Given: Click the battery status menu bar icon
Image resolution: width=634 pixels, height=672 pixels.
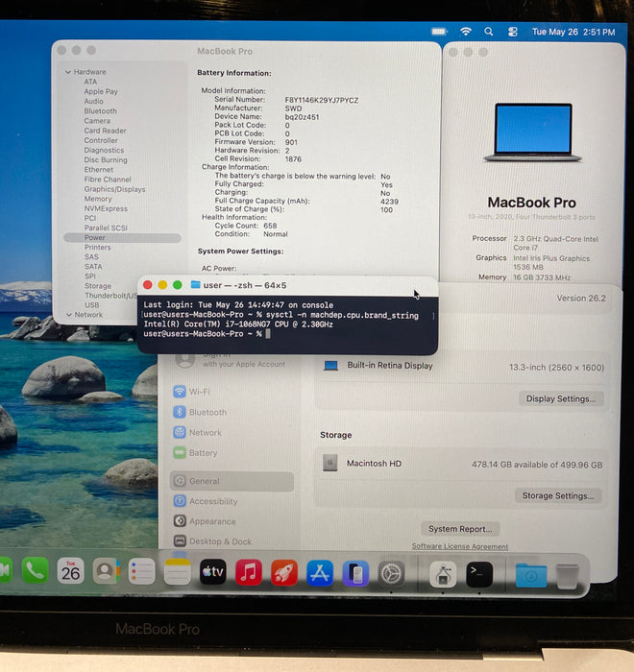Looking at the screenshot, I should click(439, 32).
